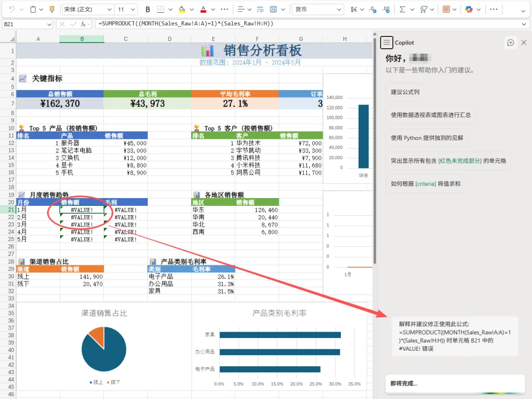Click the accounting currency format icon

[x=354, y=9]
